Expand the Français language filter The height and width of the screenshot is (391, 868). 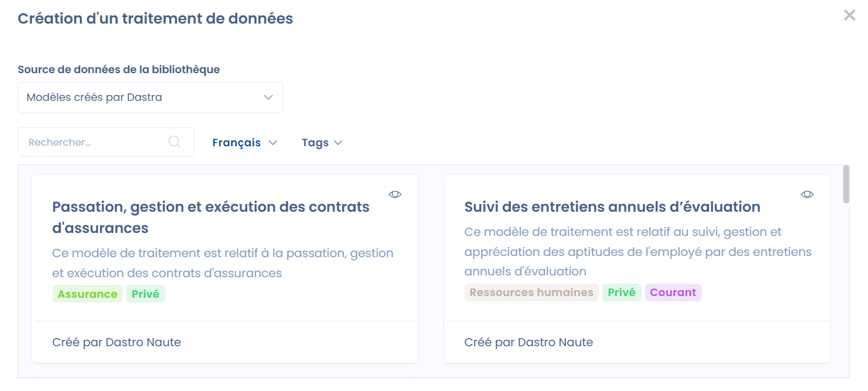tap(244, 143)
